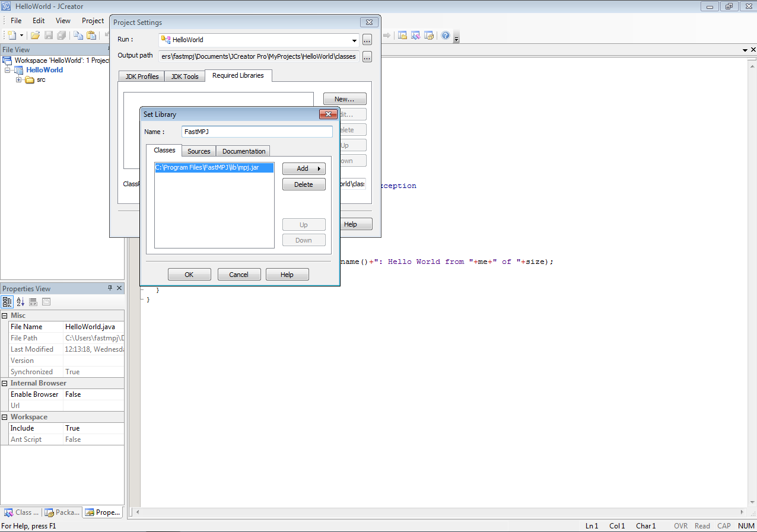Image resolution: width=757 pixels, height=532 pixels.
Task: Click the Include True value
Action: [94, 428]
